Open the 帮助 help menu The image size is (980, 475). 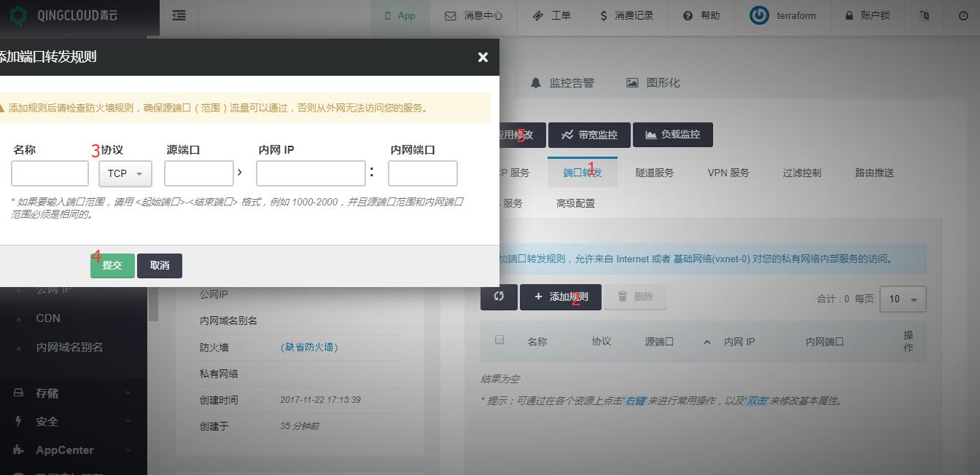coord(701,15)
